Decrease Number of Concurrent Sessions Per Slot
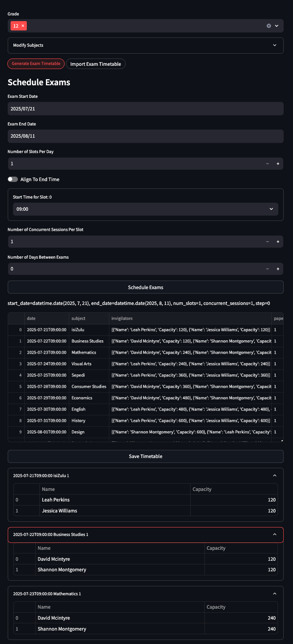The height and width of the screenshot is (644, 293). (x=267, y=242)
